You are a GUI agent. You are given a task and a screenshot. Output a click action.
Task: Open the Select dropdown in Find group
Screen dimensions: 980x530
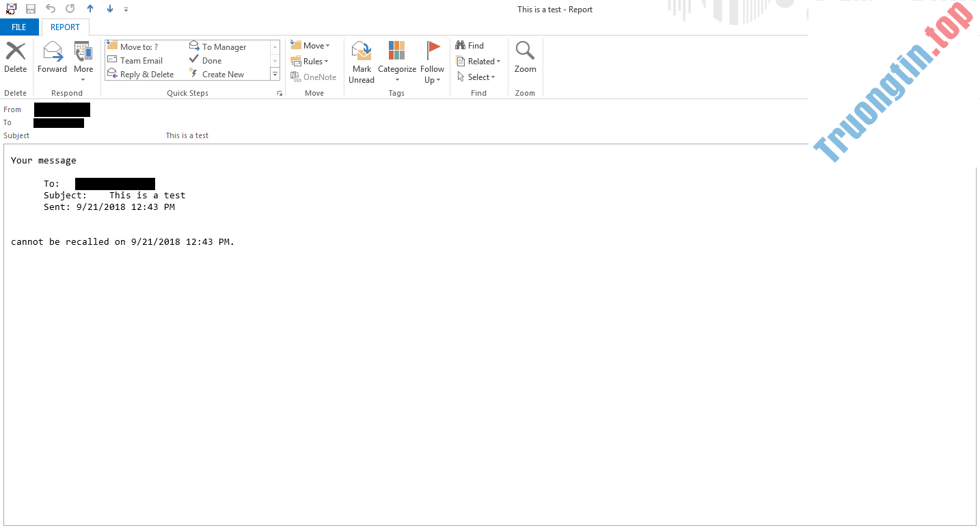pyautogui.click(x=477, y=77)
